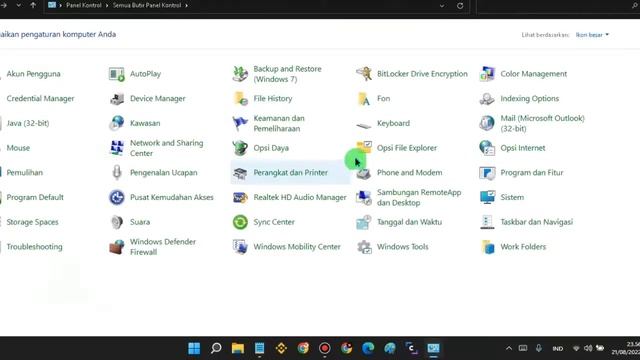Open the Fon folder icon
Viewport: 640px width, 360px height.
coord(364,99)
